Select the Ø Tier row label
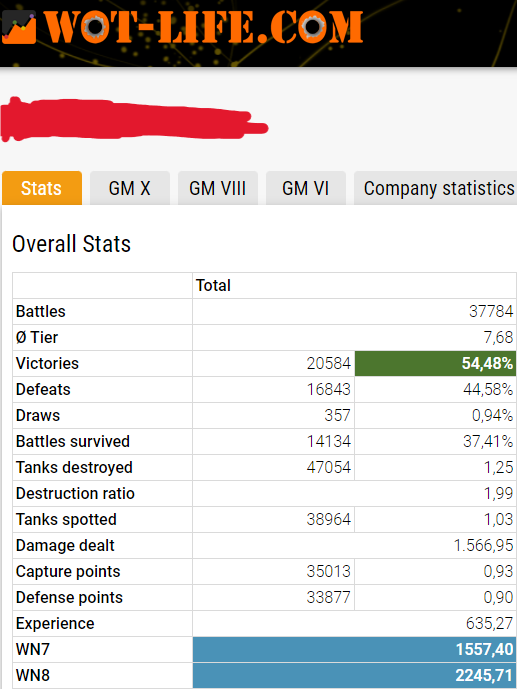Viewport: 517px width, 689px height. pyautogui.click(x=37, y=337)
